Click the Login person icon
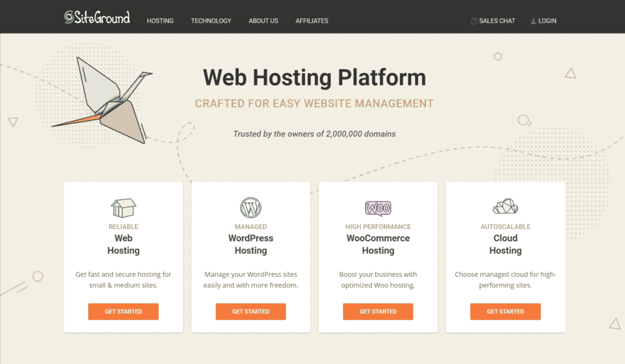The width and height of the screenshot is (625, 364). (533, 20)
